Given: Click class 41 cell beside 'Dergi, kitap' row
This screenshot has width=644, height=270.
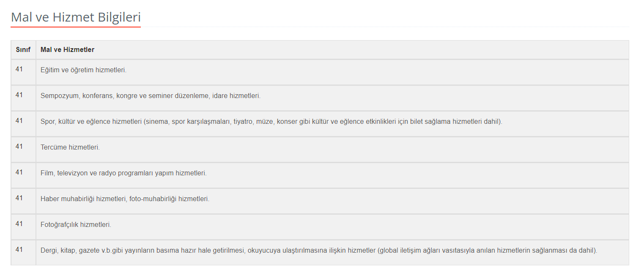Looking at the screenshot, I should (x=19, y=249).
